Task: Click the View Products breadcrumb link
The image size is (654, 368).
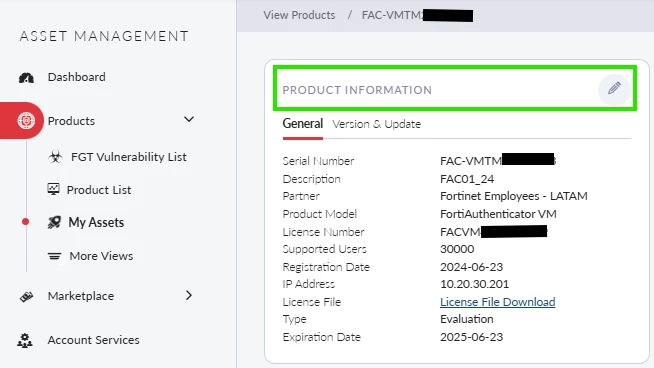Action: pos(299,15)
